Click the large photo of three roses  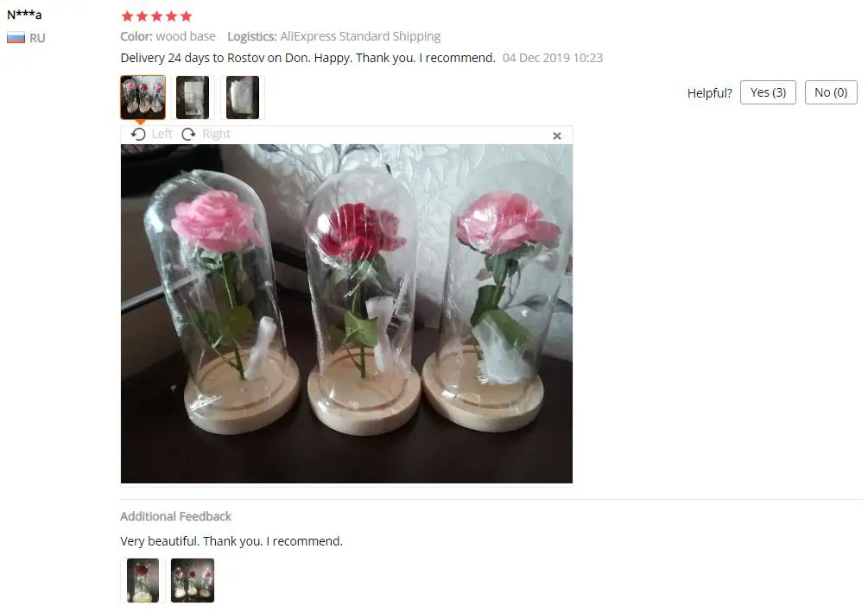(x=346, y=313)
